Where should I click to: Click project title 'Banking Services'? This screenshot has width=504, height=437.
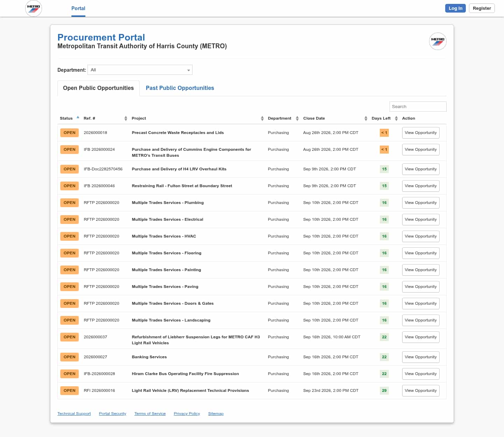coord(149,357)
